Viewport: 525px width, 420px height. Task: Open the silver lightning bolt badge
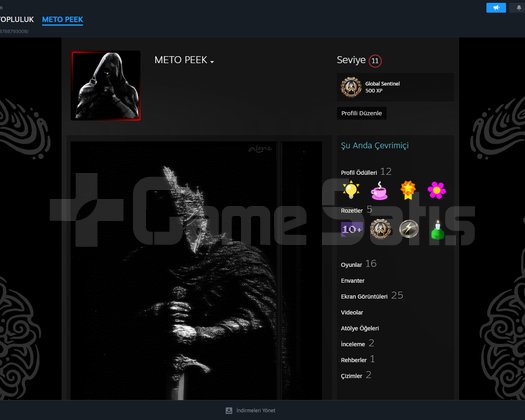click(409, 229)
